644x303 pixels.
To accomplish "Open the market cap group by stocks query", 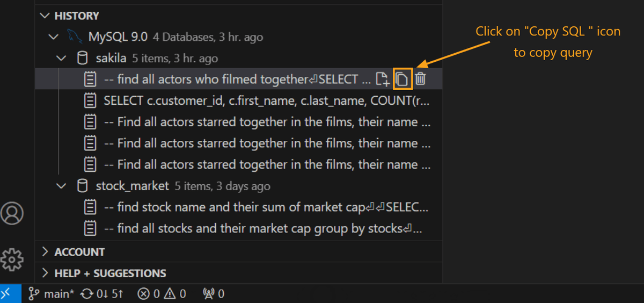I will pos(263,229).
